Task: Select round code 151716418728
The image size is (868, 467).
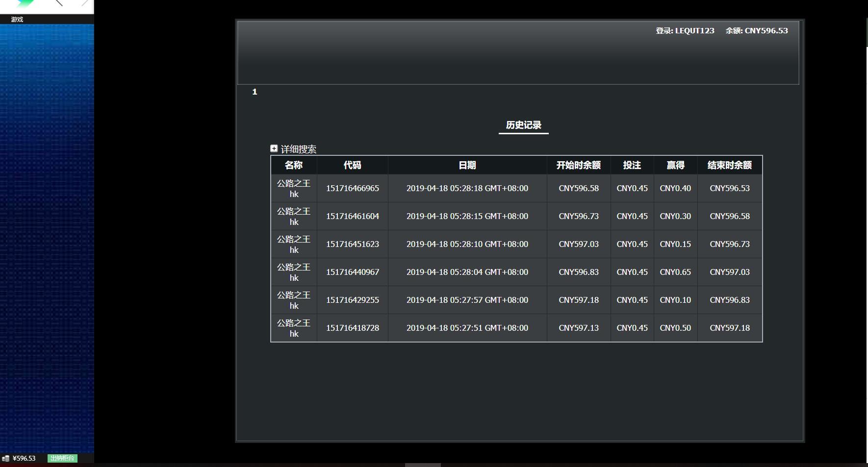Action: (353, 328)
